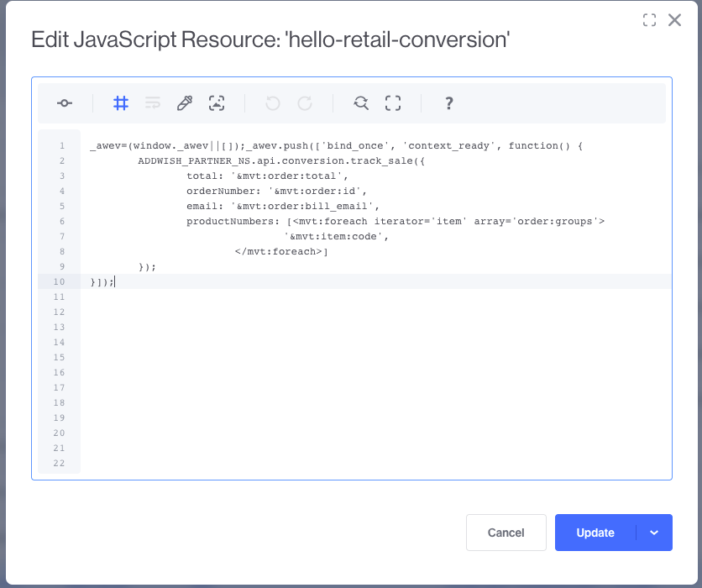Click the eyedropper color picker icon

point(185,103)
